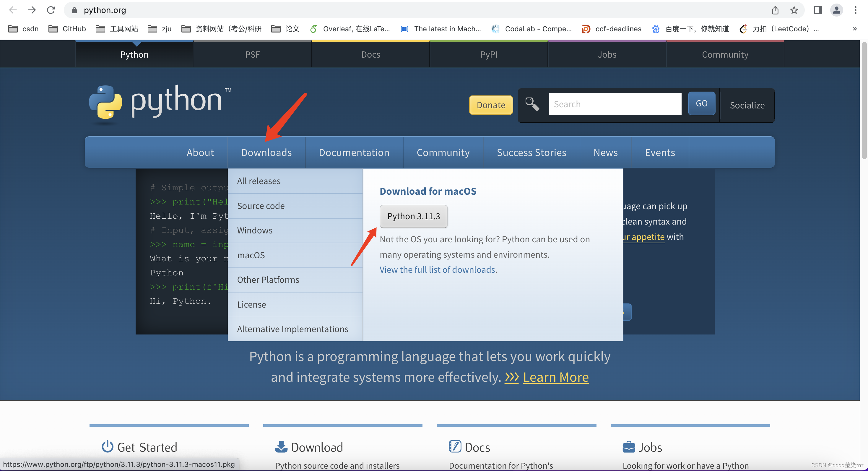Open the Success Stories navigation menu
The image size is (868, 471).
pos(531,153)
